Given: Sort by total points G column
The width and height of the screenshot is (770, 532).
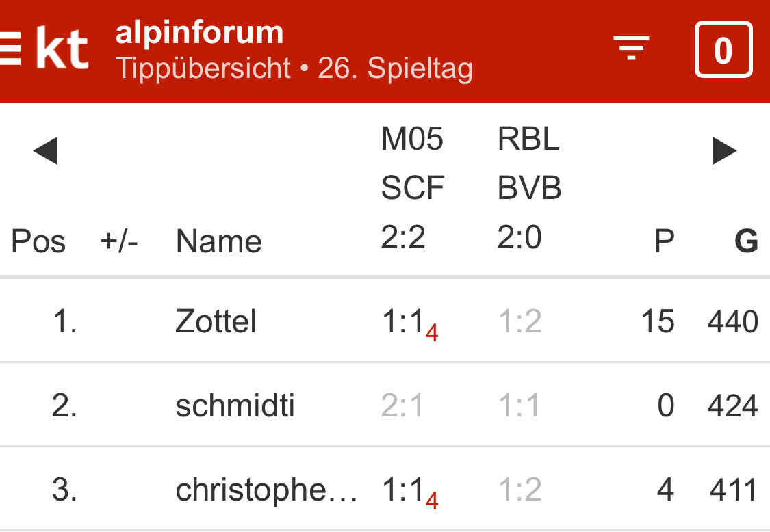Looking at the screenshot, I should (x=746, y=241).
